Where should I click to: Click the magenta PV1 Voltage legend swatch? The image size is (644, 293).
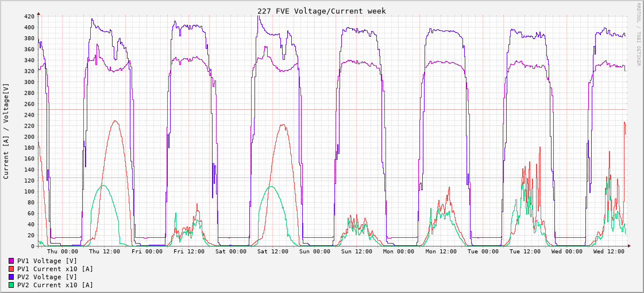[11, 261]
